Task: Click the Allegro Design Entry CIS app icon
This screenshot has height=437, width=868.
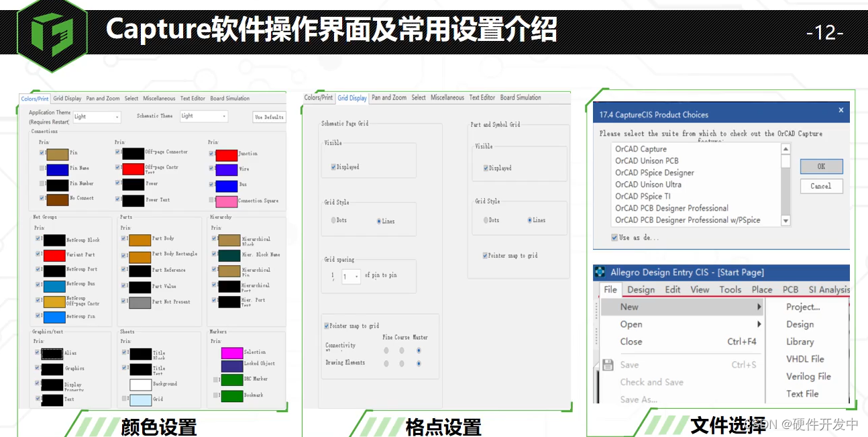Action: pos(600,273)
